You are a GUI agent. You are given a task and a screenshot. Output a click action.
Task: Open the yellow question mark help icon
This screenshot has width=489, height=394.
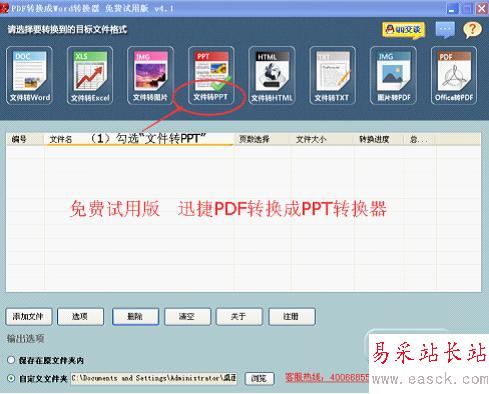tap(472, 30)
